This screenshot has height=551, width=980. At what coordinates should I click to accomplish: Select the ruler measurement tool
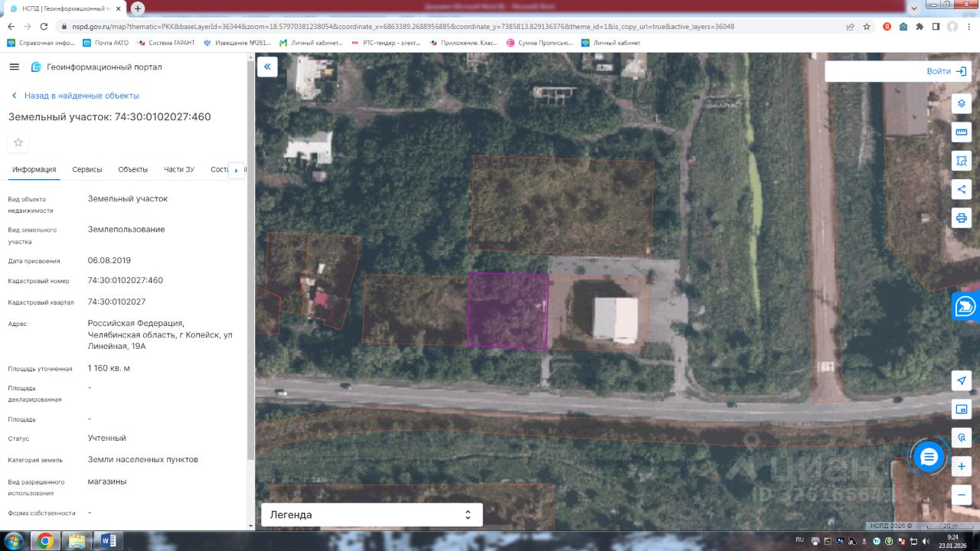[962, 132]
